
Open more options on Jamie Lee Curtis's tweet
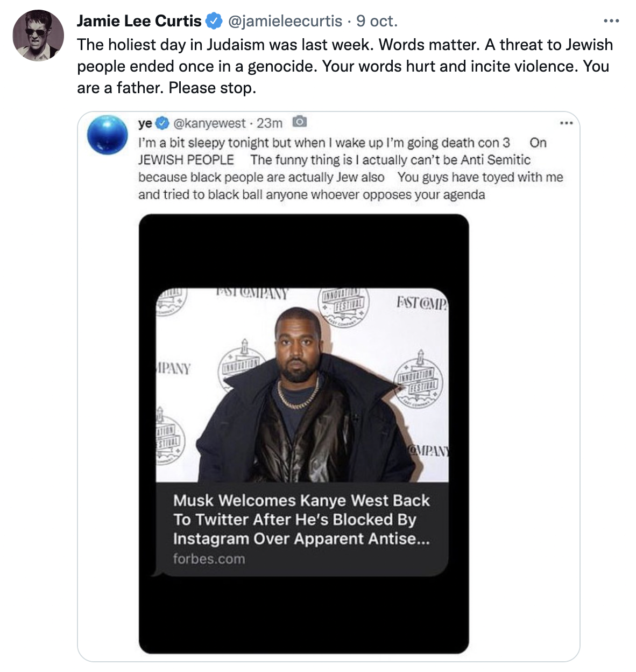(611, 21)
